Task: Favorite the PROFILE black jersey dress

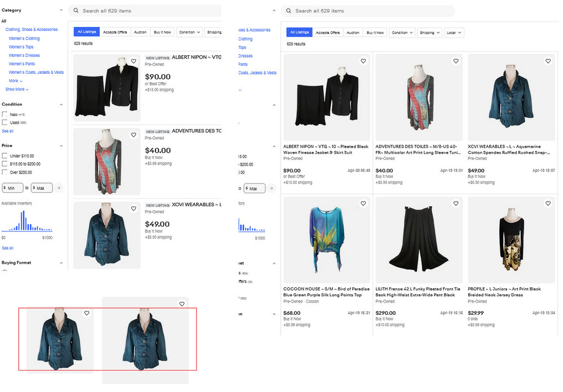Action: 548,203
